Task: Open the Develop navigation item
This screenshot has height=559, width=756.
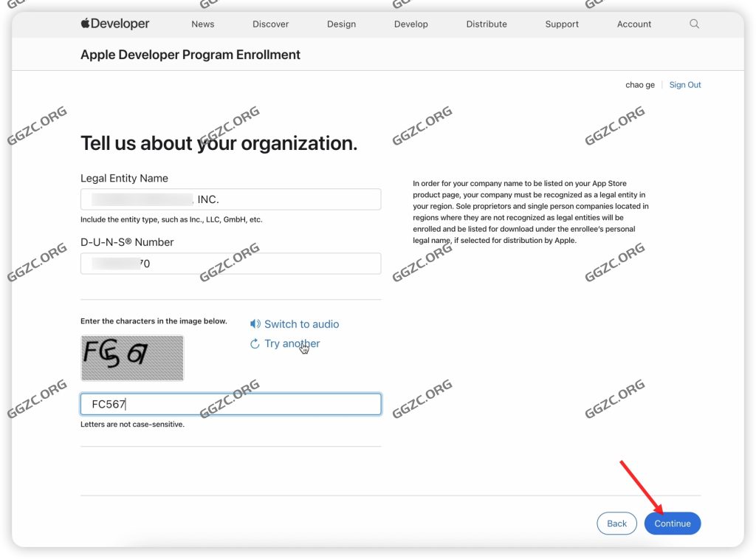Action: point(410,24)
